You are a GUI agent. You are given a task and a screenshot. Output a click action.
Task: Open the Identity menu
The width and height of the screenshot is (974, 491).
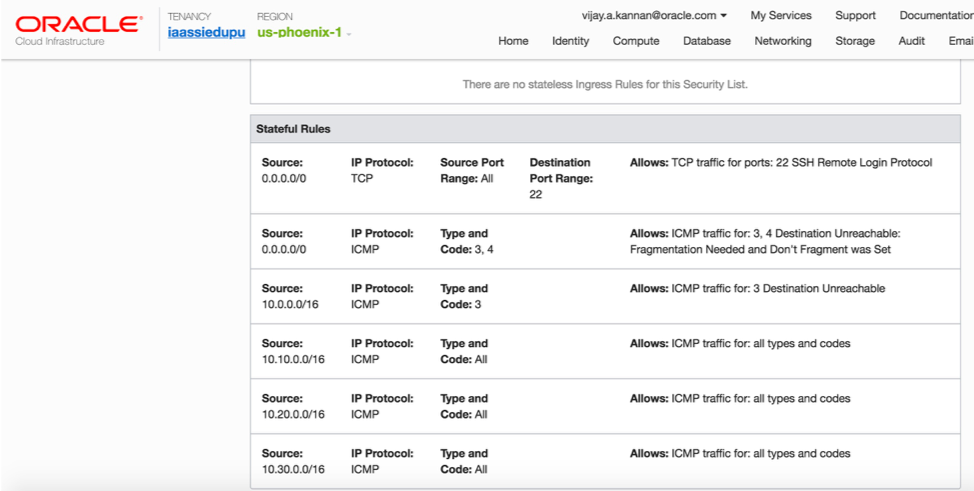tap(570, 41)
